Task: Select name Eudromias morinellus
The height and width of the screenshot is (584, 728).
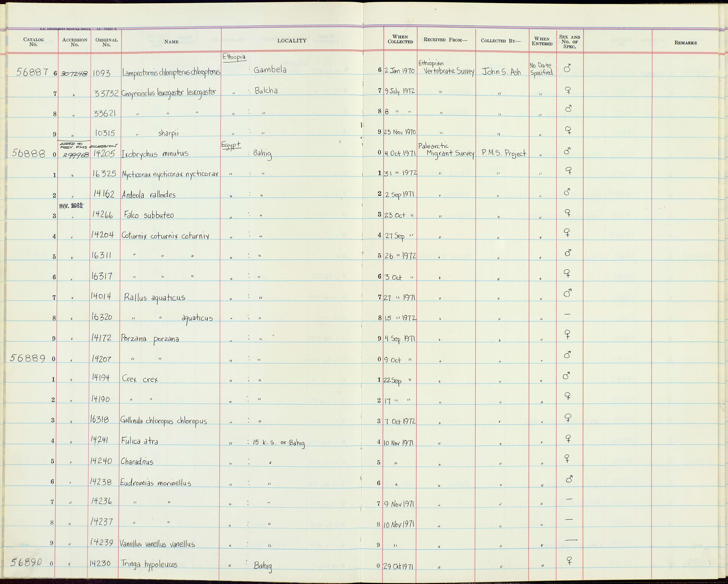Action: (x=156, y=483)
